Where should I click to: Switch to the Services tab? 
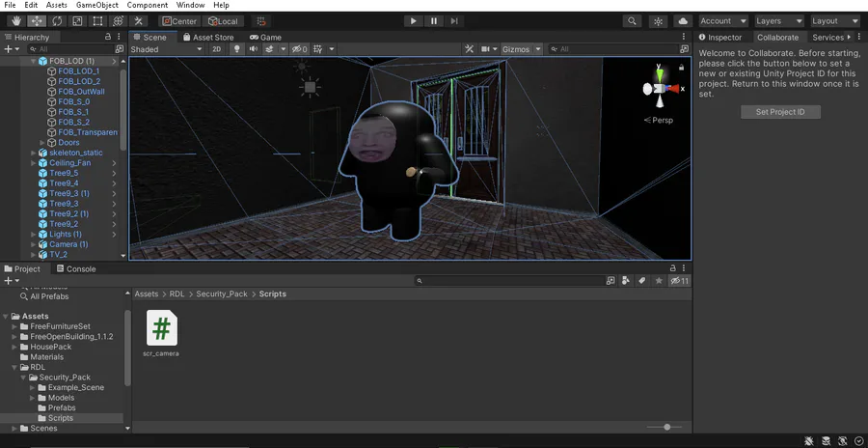pyautogui.click(x=827, y=37)
